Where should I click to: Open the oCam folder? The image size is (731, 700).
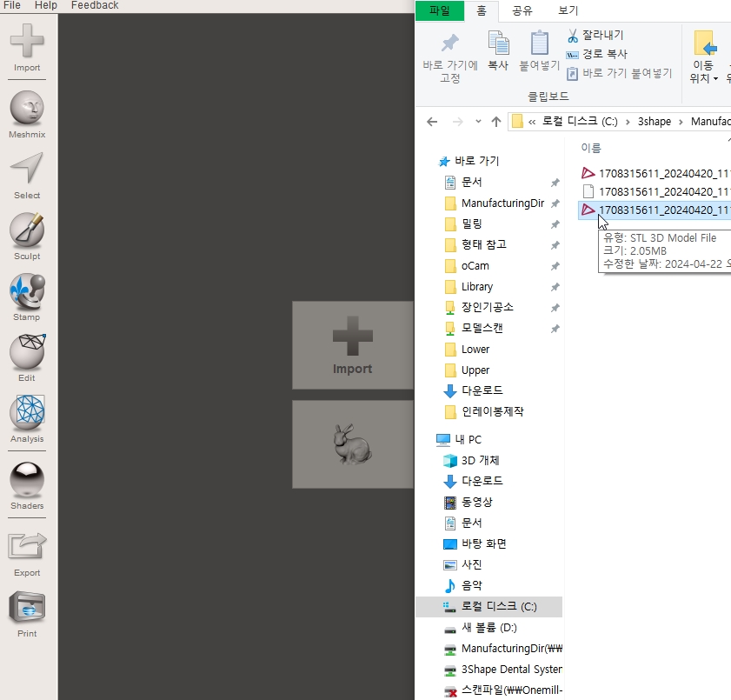click(x=467, y=266)
